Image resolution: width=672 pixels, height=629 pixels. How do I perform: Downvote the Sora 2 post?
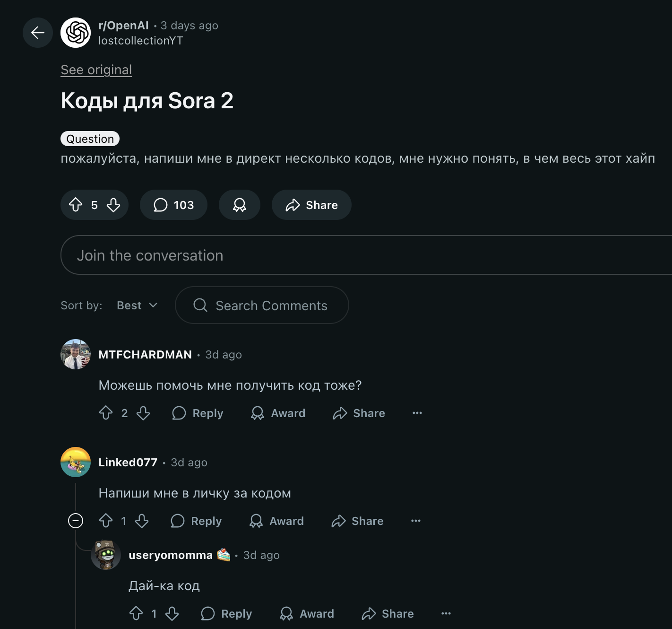(x=113, y=205)
